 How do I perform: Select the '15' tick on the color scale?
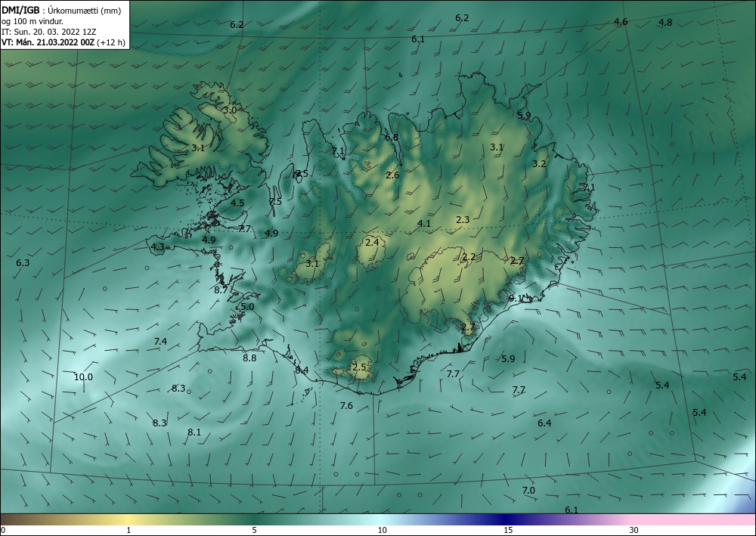click(508, 530)
